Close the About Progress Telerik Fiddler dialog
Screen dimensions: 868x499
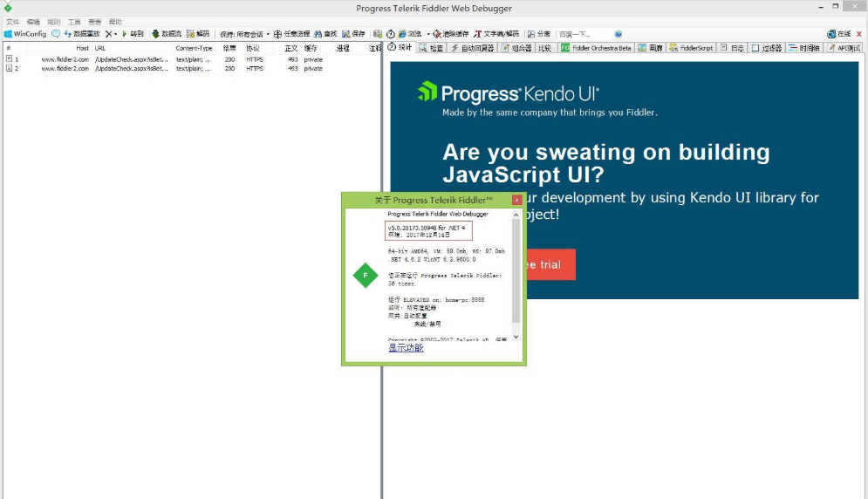pos(516,200)
